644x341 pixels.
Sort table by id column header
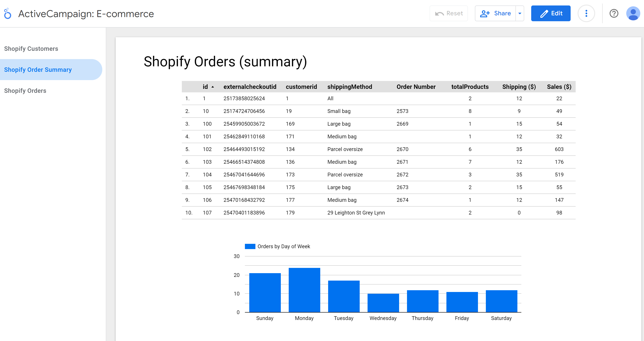click(205, 87)
